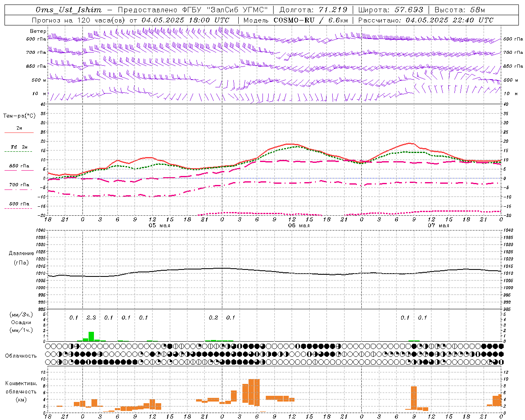This screenshot has height=420, width=525.
Task: Click the (мм/3ч.) units label
Action: [x=21, y=315]
